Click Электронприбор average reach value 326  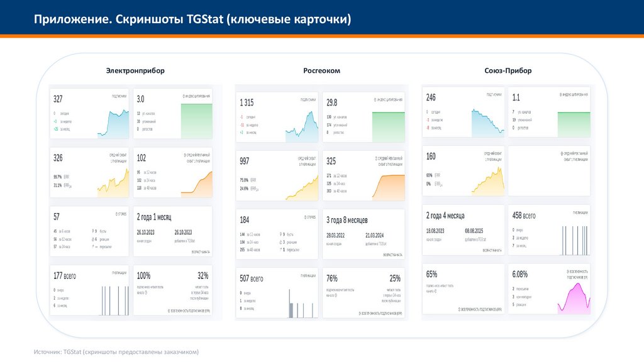58,158
